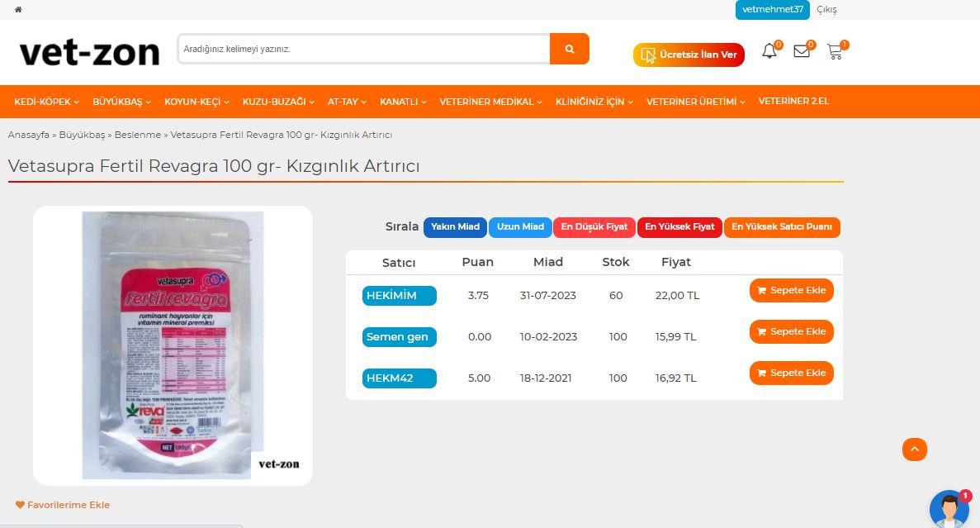The width and height of the screenshot is (980, 528).
Task: Add product to favorites via Favorilerime Ekle
Action: click(63, 505)
